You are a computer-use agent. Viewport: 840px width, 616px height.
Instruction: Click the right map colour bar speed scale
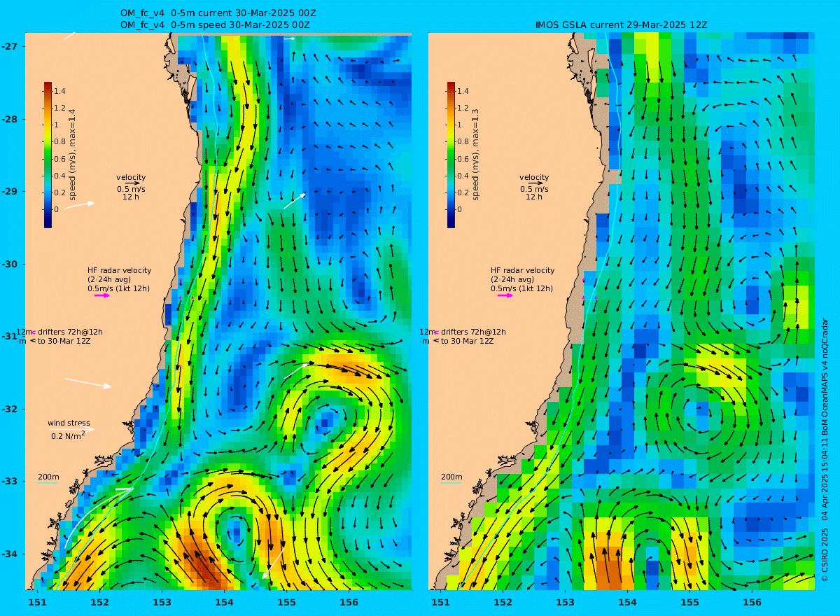pos(451,155)
